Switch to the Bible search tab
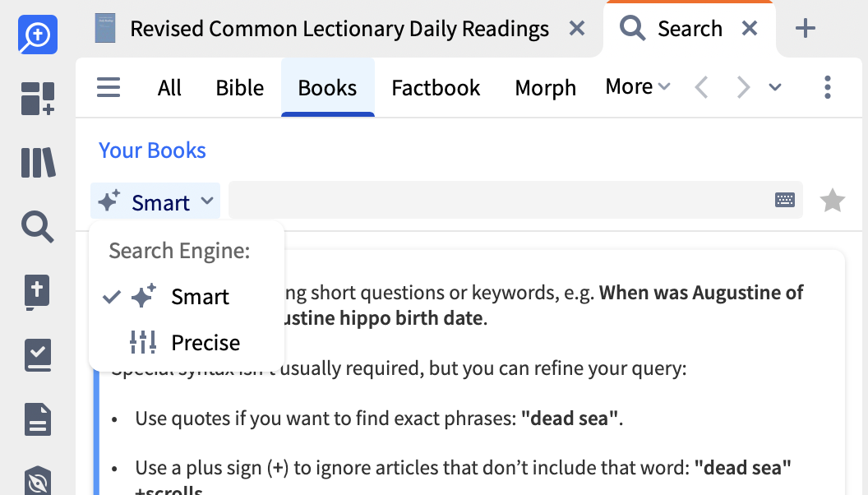This screenshot has height=495, width=868. (240, 88)
